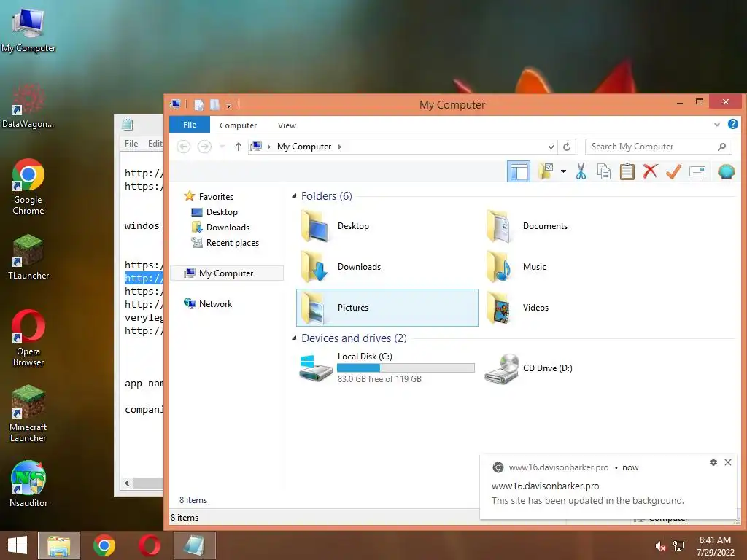Click the Refresh button beside address bar
This screenshot has width=747, height=560.
point(567,147)
